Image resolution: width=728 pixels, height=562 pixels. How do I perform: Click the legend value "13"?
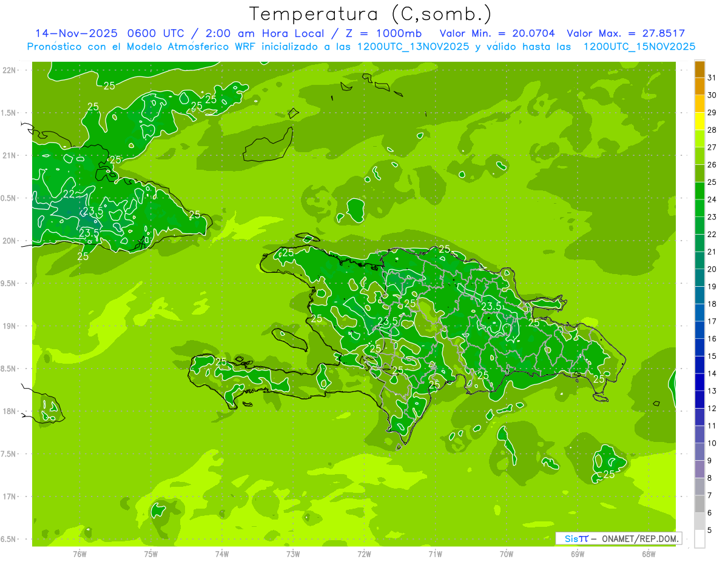[x=712, y=391]
